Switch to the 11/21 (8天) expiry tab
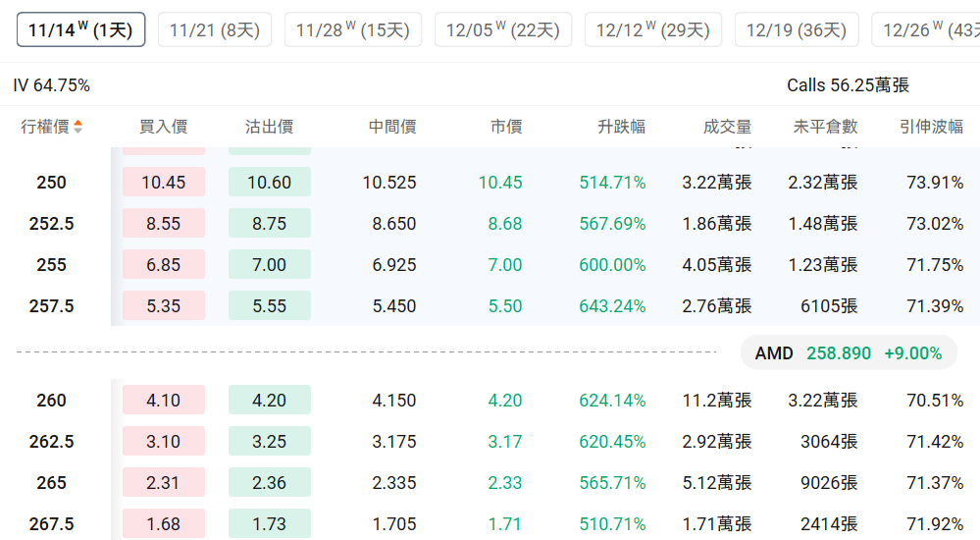Screen dimensions: 980x540 click(214, 29)
